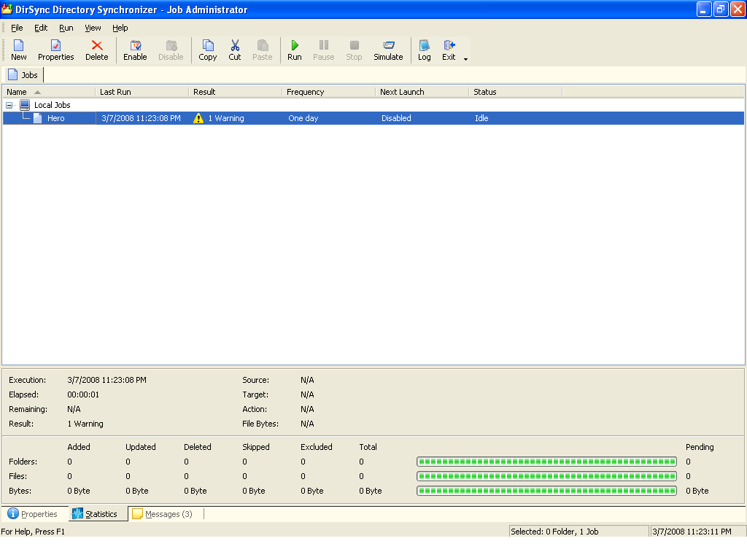Screen dimensions: 747x560
Task: Close the DirSync Job Administrator window
Action: coord(738,9)
